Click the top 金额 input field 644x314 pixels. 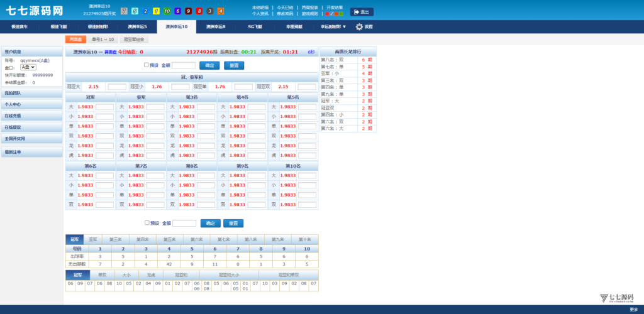click(184, 65)
